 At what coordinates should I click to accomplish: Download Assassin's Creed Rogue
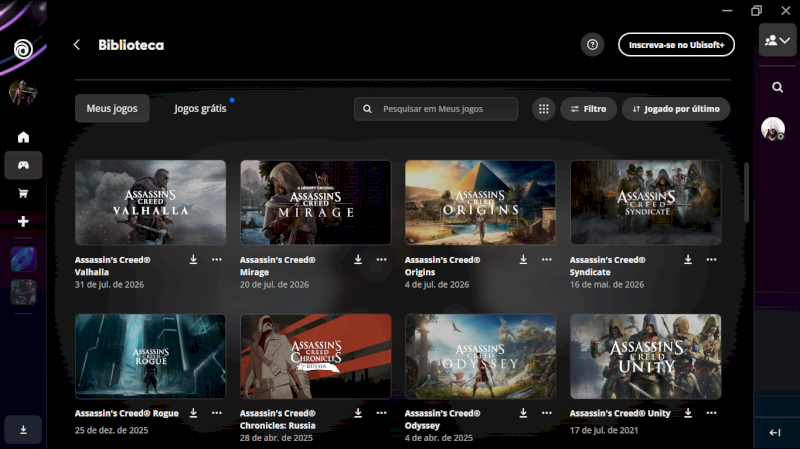[193, 413]
